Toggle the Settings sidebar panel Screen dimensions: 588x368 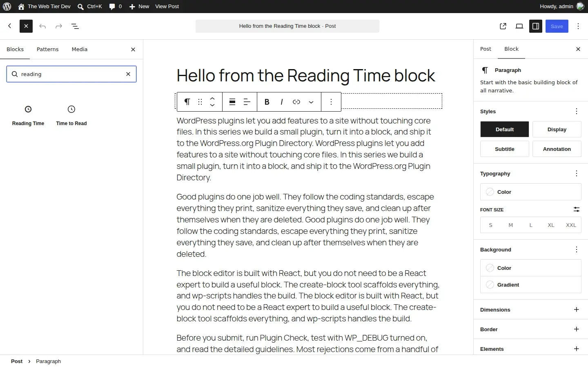536,26
